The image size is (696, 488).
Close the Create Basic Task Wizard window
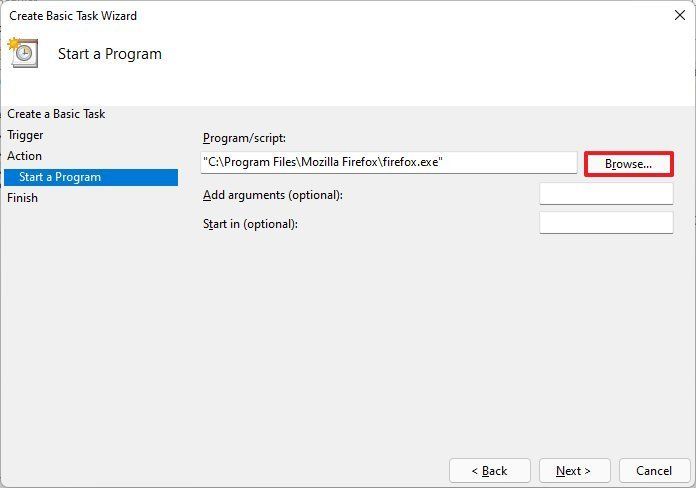pyautogui.click(x=680, y=15)
